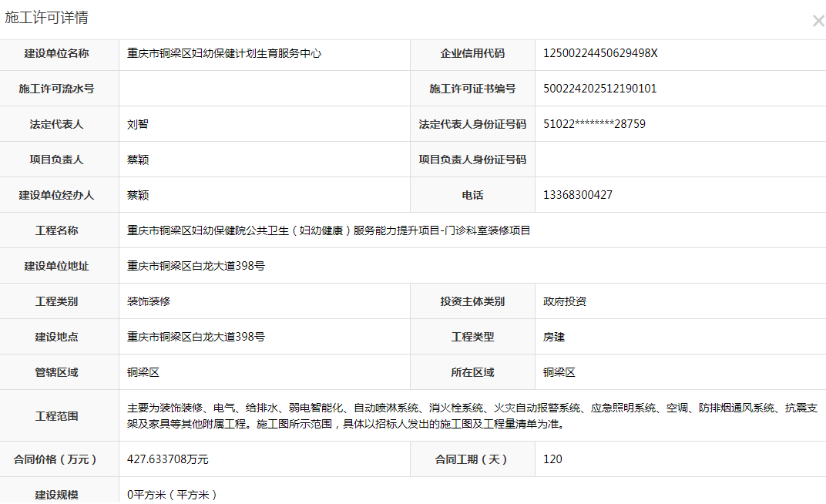The image size is (826, 504).
Task: Click 蔡颖 in the 项目负责人 row
Action: [x=138, y=160]
